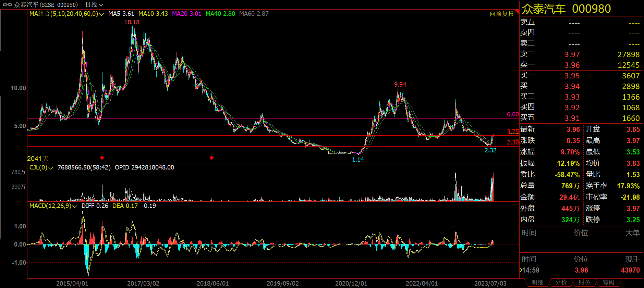Switch to the 分价 tab
The width and height of the screenshot is (644, 288).
[x=561, y=283]
